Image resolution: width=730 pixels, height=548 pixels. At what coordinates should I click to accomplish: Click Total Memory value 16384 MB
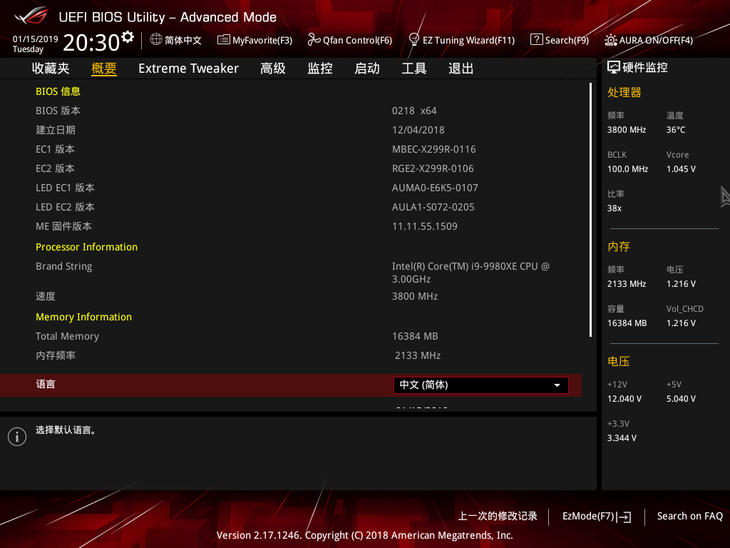(x=415, y=336)
